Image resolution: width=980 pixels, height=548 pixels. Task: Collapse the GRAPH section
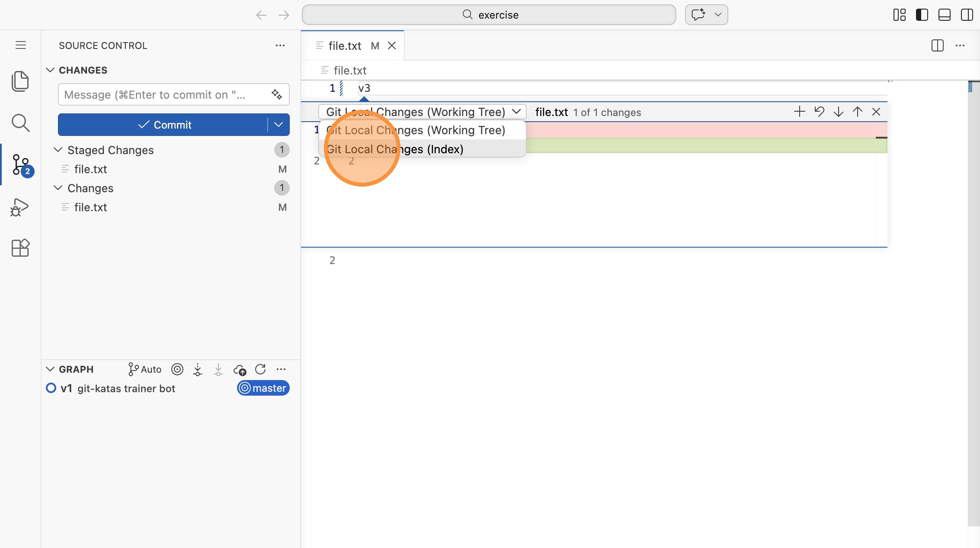(50, 369)
